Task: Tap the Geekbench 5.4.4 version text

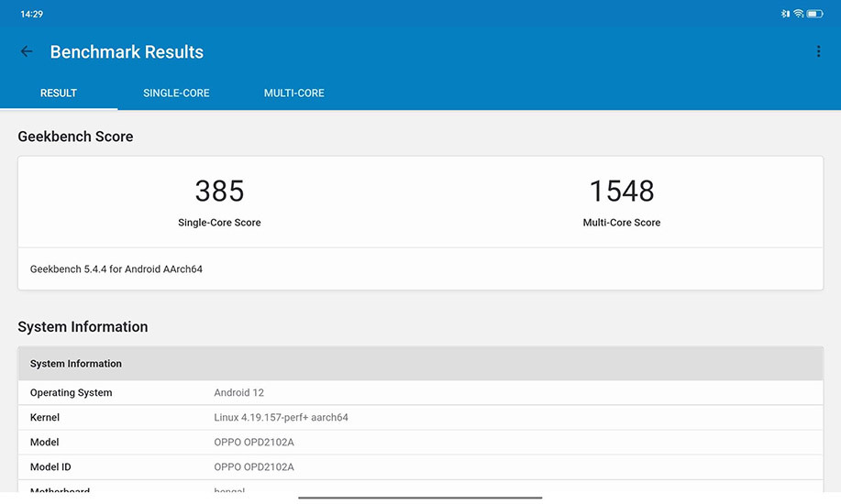Action: click(116, 269)
